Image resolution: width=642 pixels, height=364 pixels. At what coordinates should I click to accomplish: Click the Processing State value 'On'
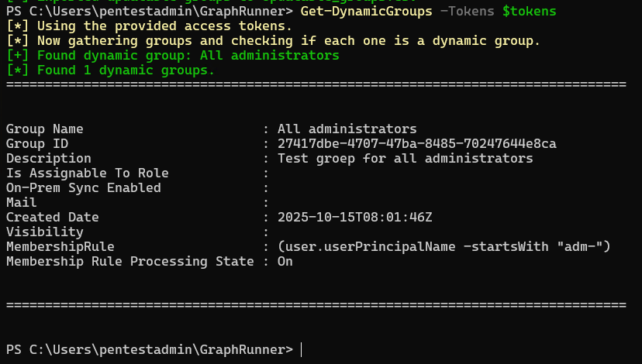pyautogui.click(x=285, y=262)
